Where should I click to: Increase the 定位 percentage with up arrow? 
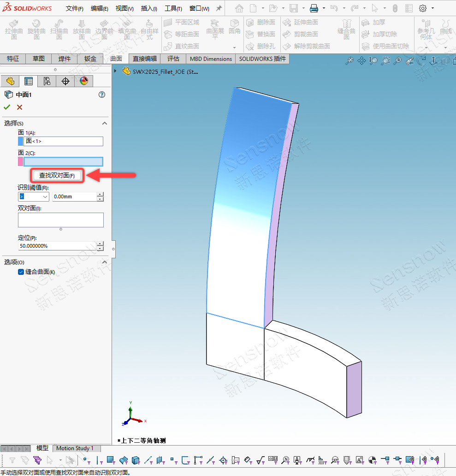coord(101,244)
